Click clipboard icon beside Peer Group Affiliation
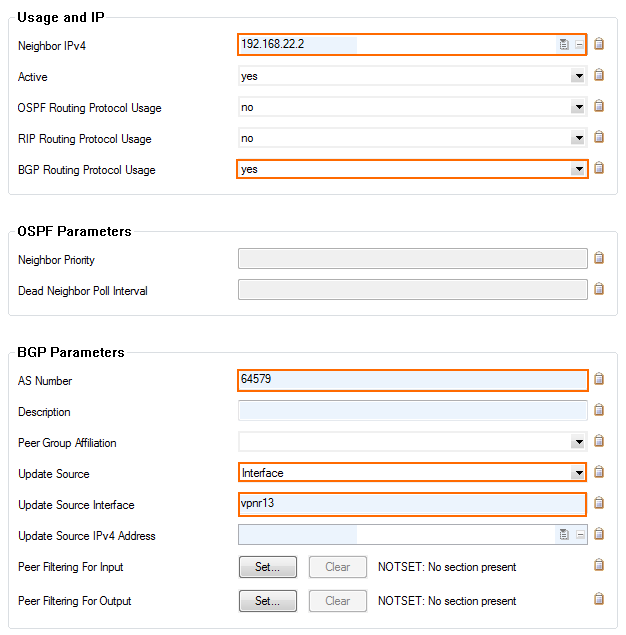Screen dimensions: 626x635 pyautogui.click(x=599, y=441)
